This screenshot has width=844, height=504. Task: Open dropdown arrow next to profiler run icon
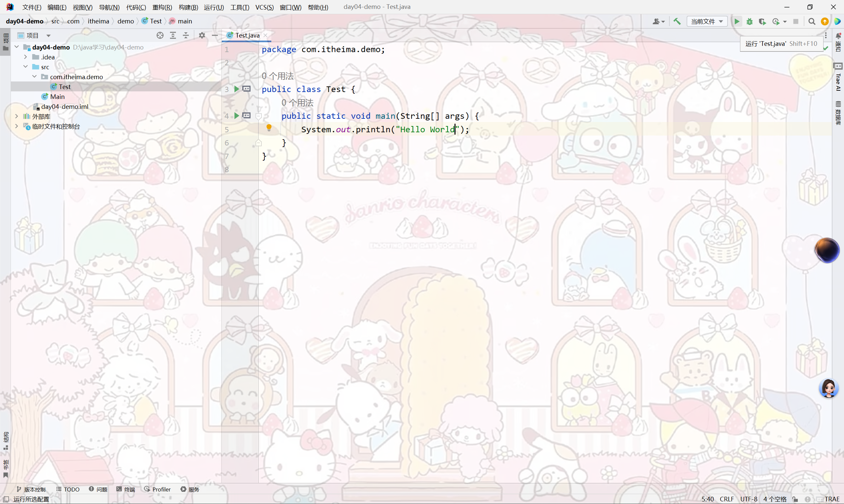pyautogui.click(x=785, y=21)
